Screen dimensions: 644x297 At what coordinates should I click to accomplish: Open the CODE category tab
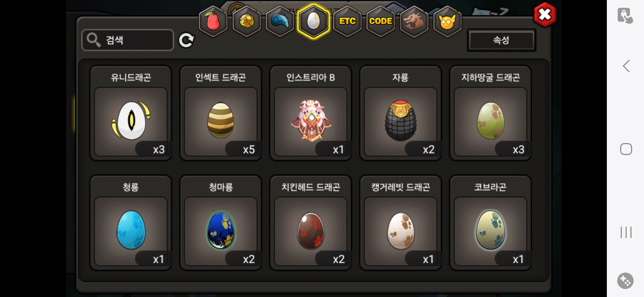point(381,21)
